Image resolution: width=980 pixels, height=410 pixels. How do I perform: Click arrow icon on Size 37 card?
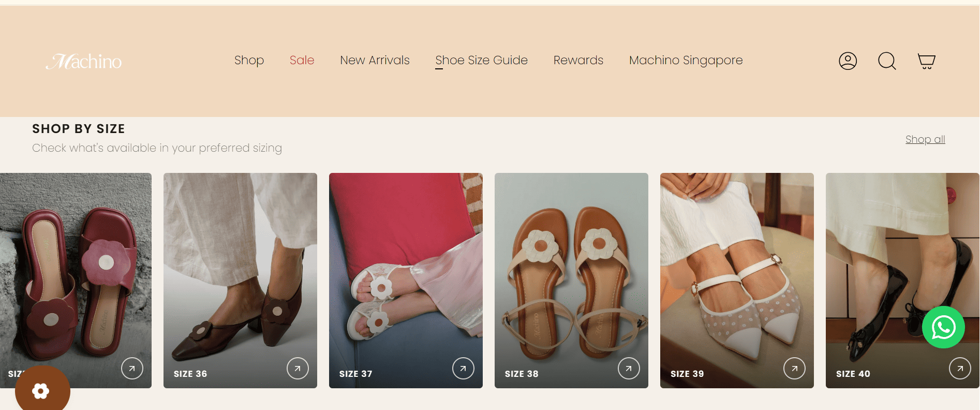pos(463,369)
